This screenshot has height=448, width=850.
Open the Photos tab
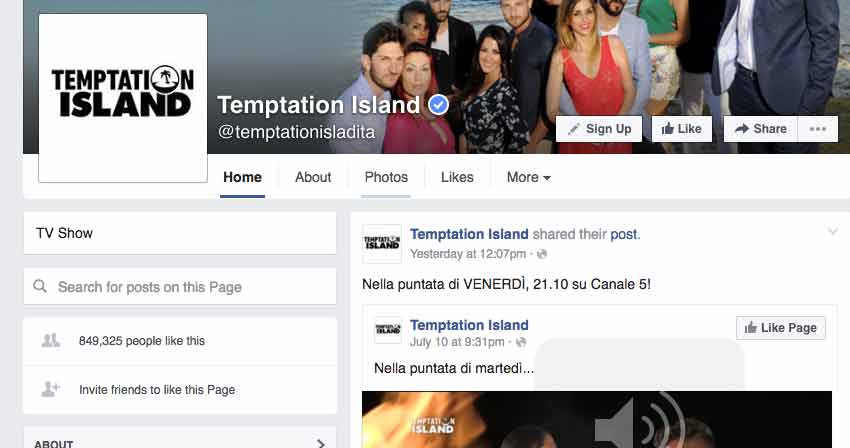click(x=386, y=177)
